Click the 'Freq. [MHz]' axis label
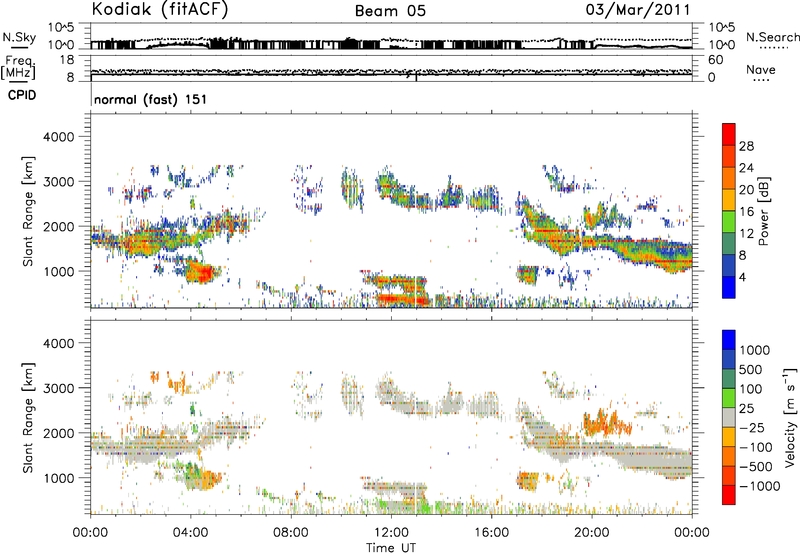The image size is (800, 554). 18,67
